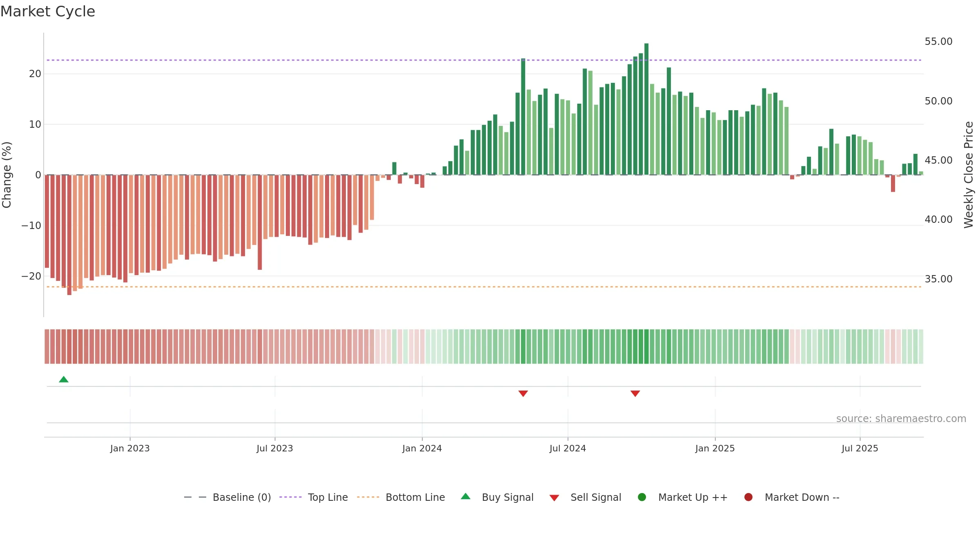Toggle the Buy Signal legend entry
The height and width of the screenshot is (551, 980).
coord(497,497)
